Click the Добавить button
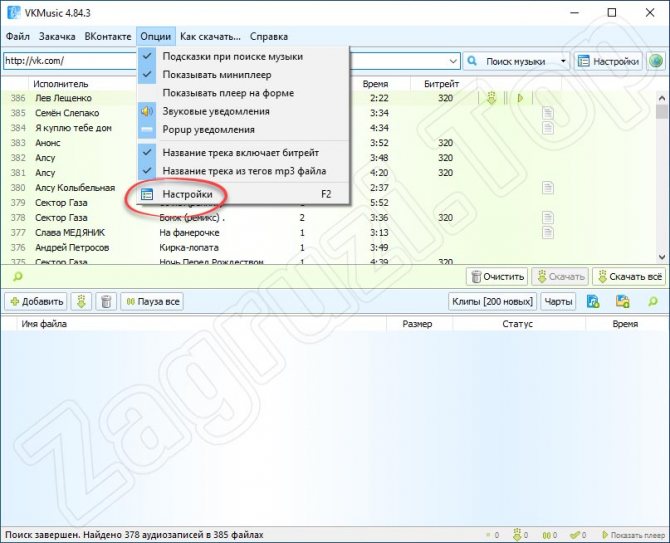 [x=36, y=302]
